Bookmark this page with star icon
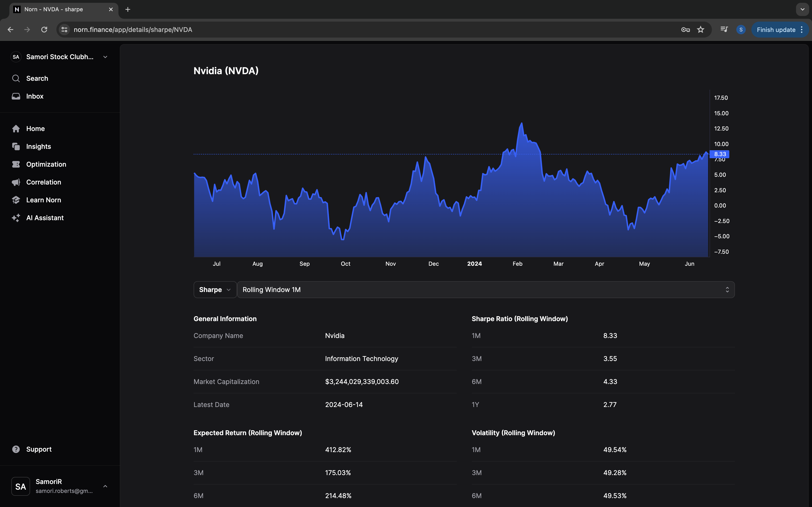This screenshot has height=507, width=812. coord(701,30)
